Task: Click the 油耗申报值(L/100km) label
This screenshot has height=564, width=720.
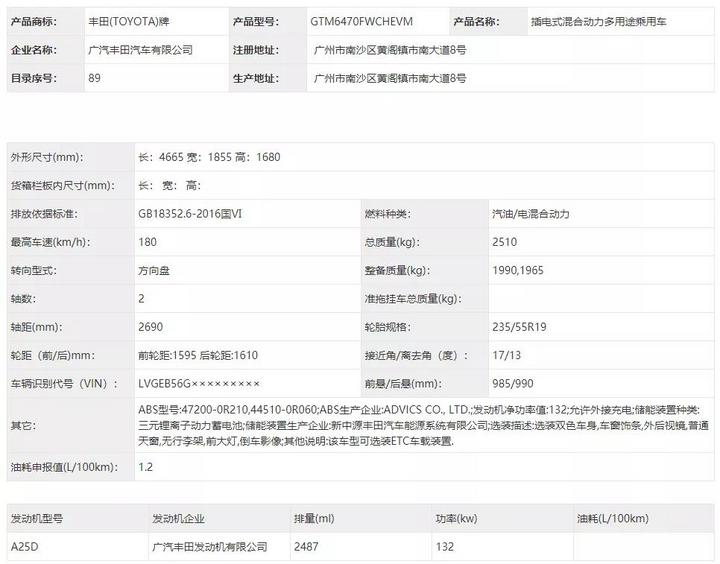Action: pyautogui.click(x=64, y=467)
